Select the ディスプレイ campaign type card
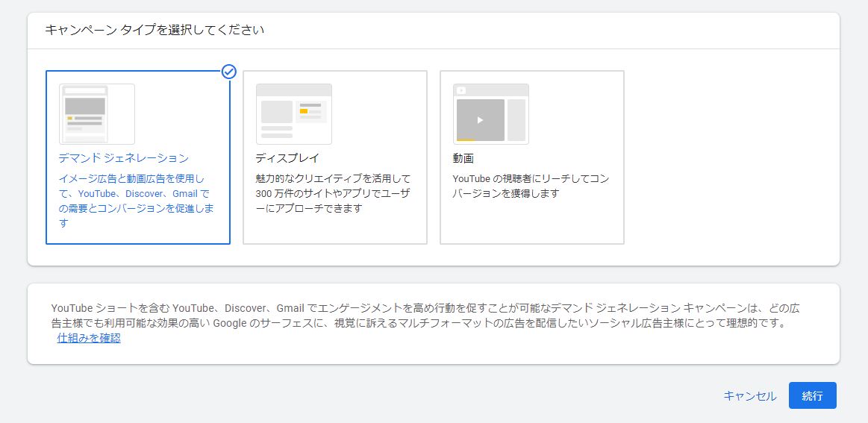 coord(335,157)
